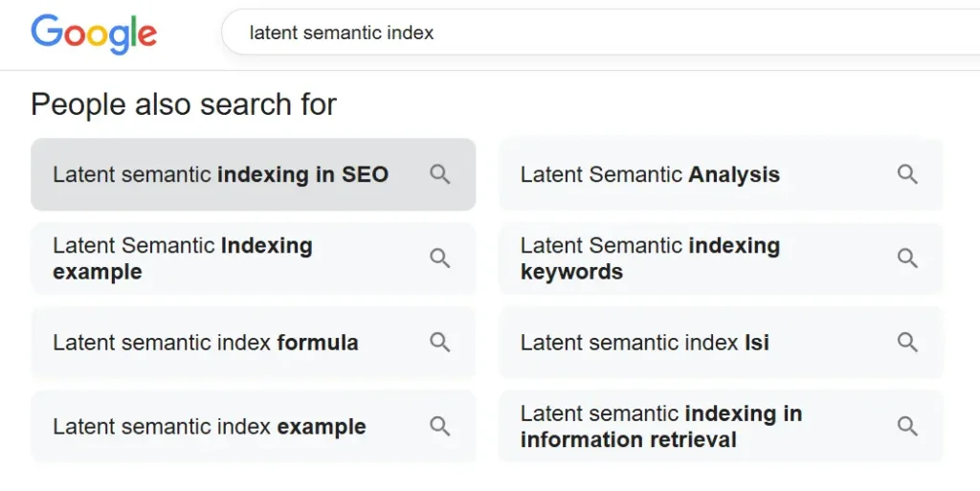The image size is (980, 491).
Task: Click magnifier icon beside 'Latent Semantic Analysis'
Action: [907, 174]
